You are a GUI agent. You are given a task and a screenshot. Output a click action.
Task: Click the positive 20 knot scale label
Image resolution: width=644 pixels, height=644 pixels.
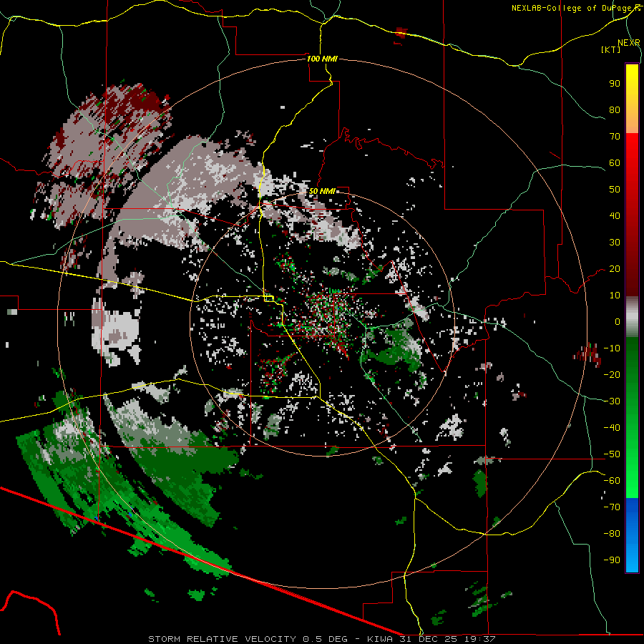(x=615, y=269)
